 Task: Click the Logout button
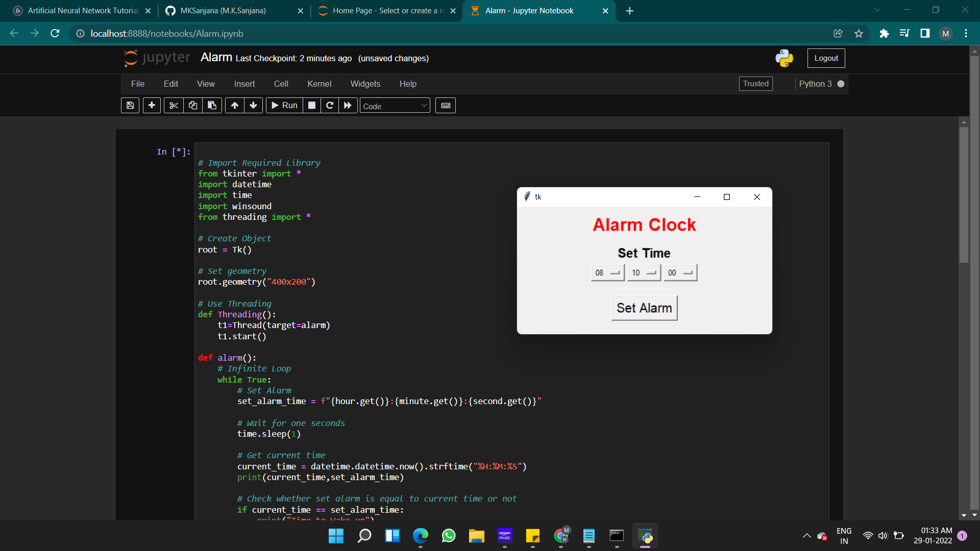(826, 58)
